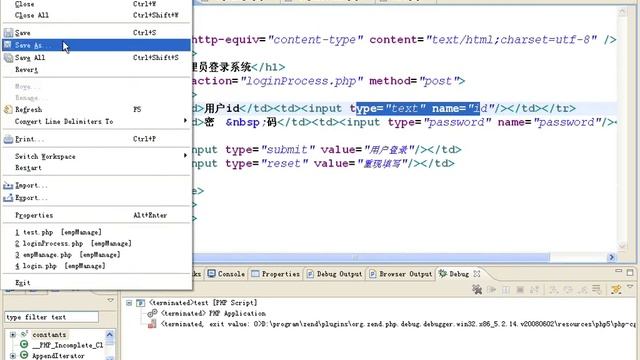
Task: Click the editor vertical scrollbar down arrow
Action: pos(622,246)
